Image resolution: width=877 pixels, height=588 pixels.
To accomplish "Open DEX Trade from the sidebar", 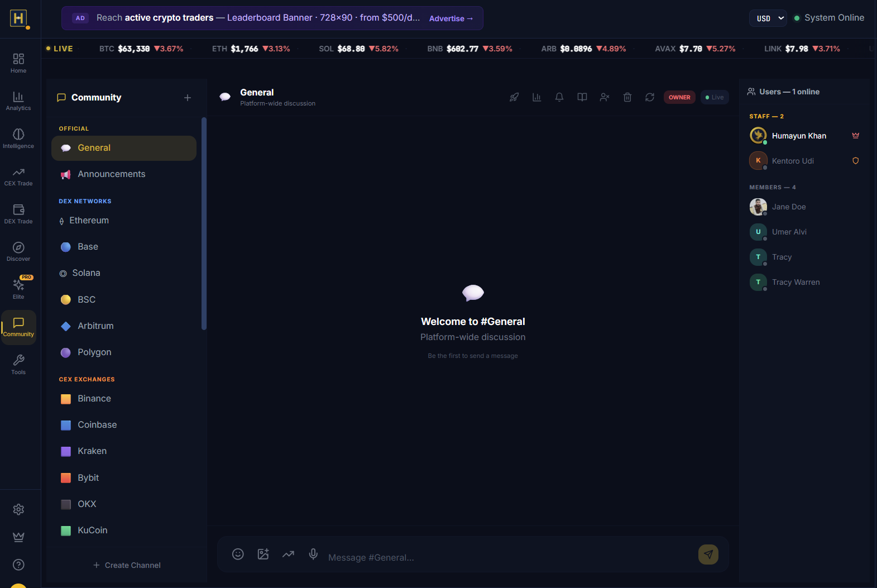I will pos(18,214).
